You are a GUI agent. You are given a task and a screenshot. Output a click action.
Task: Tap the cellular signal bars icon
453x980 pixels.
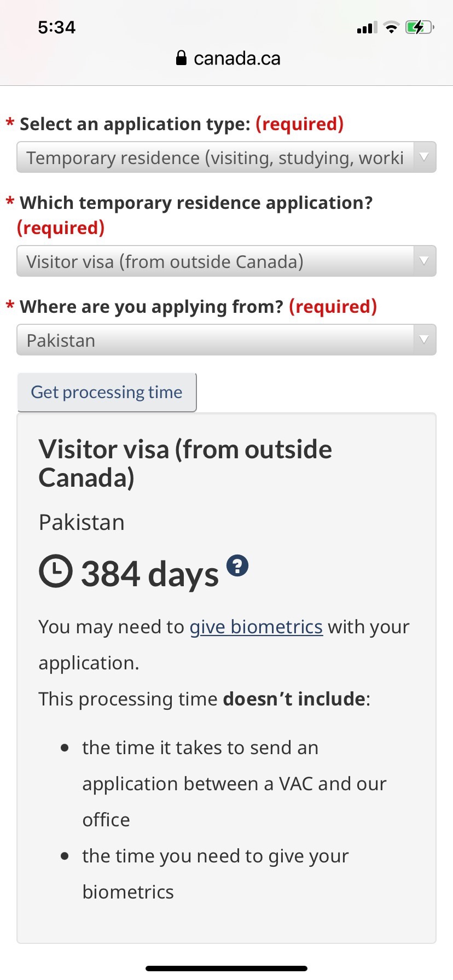[x=367, y=28]
